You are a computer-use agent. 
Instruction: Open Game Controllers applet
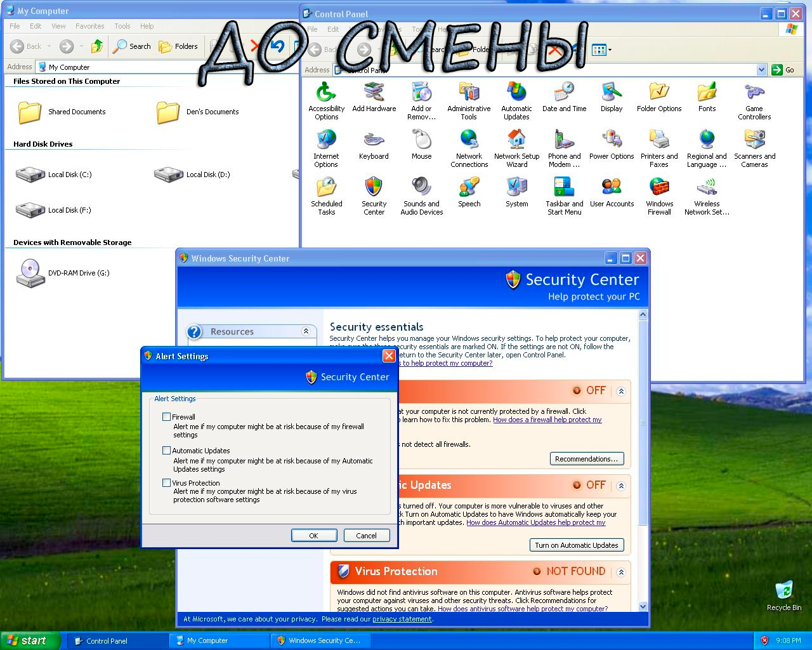[754, 101]
